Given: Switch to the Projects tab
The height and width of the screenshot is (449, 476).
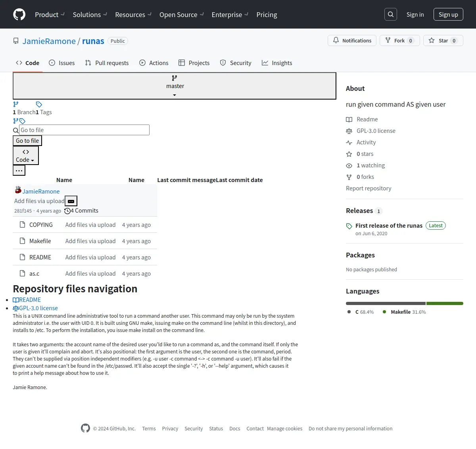Looking at the screenshot, I should (194, 63).
